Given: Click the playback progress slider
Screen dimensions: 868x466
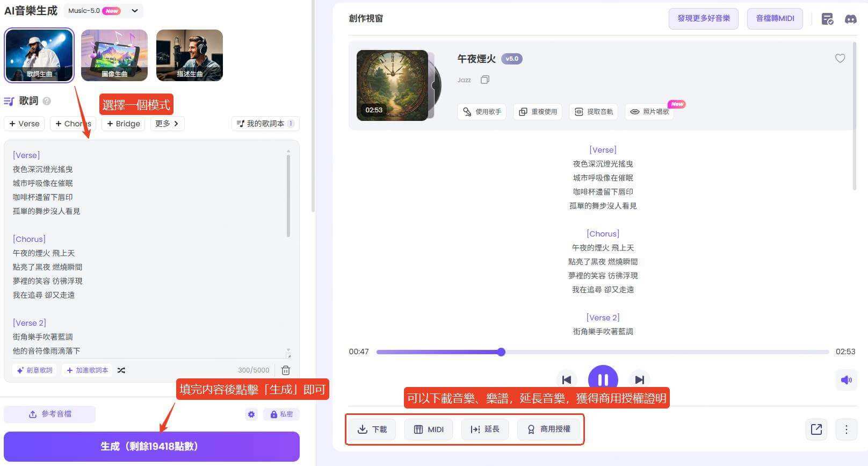Looking at the screenshot, I should pyautogui.click(x=603, y=352).
